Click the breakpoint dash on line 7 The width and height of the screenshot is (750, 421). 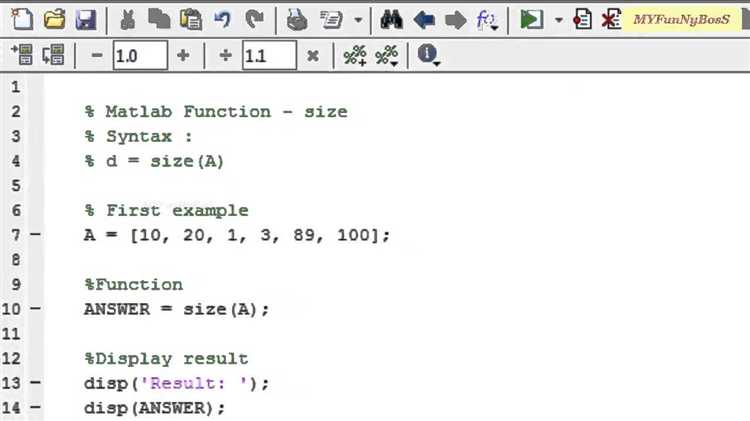click(x=35, y=234)
